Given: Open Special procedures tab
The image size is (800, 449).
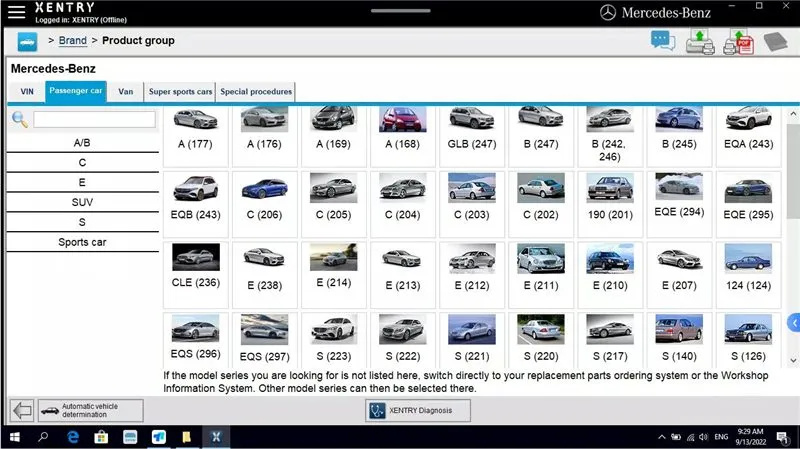Looking at the screenshot, I should pyautogui.click(x=256, y=92).
